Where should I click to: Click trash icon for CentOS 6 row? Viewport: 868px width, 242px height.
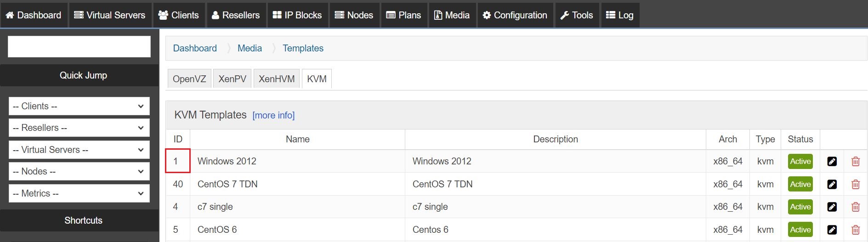(856, 230)
